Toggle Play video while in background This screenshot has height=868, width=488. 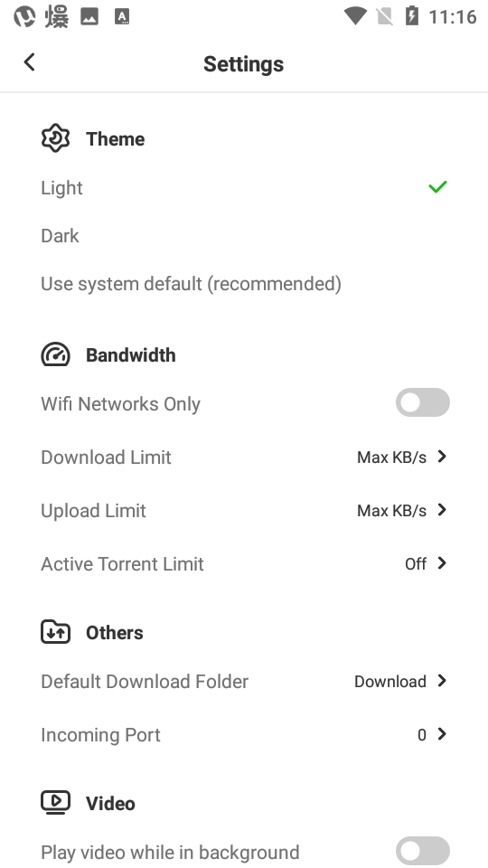point(423,851)
